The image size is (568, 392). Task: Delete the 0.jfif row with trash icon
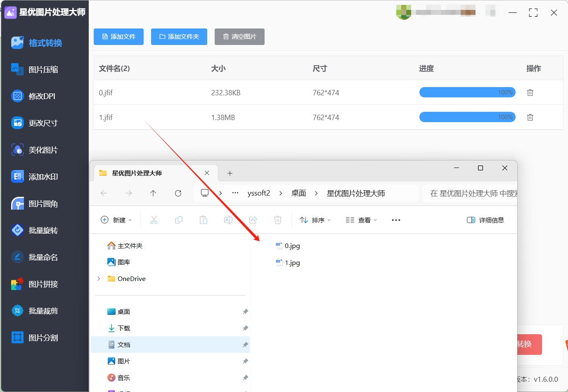pyautogui.click(x=530, y=92)
